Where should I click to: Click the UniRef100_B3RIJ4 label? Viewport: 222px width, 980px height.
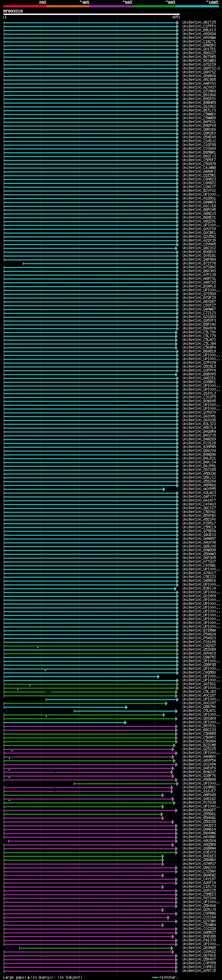[199, 589]
